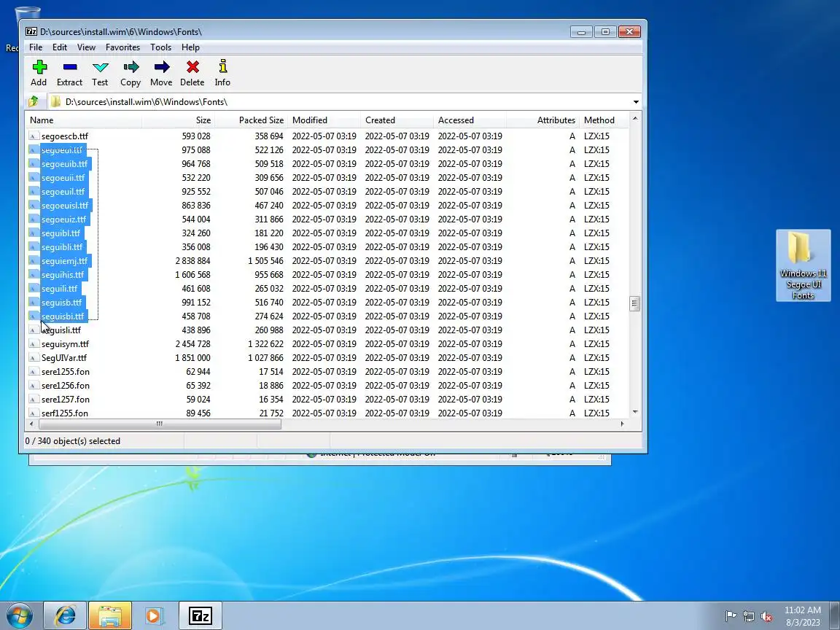The image size is (840, 630).
Task: Run Test from the toolbar
Action: coord(100,73)
